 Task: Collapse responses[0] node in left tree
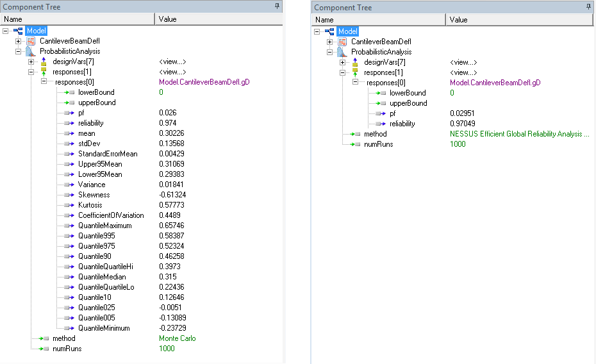click(x=44, y=82)
